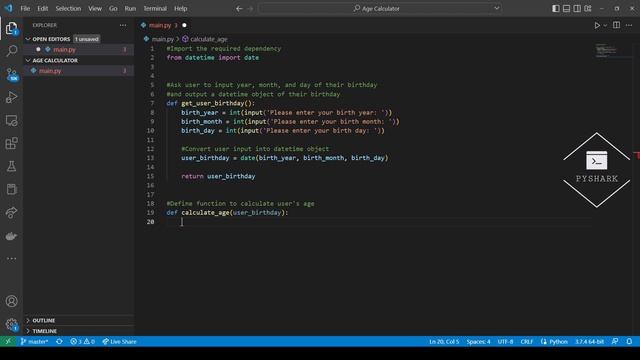Open Run and Debug view

11,97
